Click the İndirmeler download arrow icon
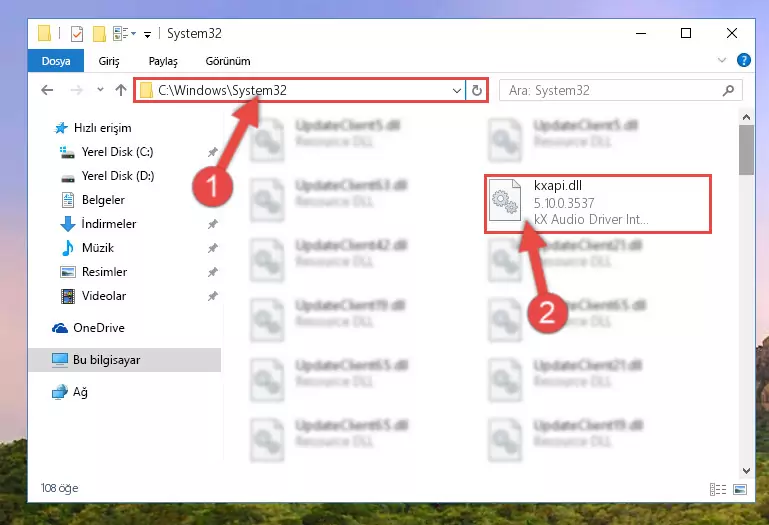Screen dimensions: 769x525 coord(68,224)
